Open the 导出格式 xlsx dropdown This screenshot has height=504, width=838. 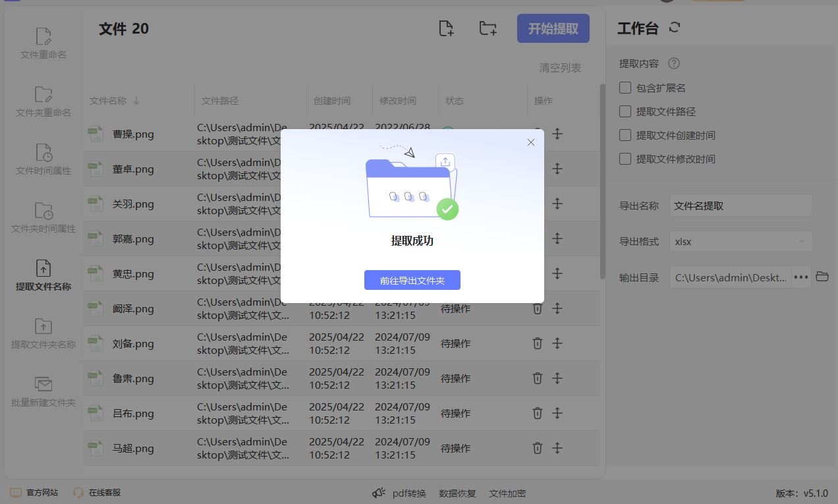pos(741,241)
